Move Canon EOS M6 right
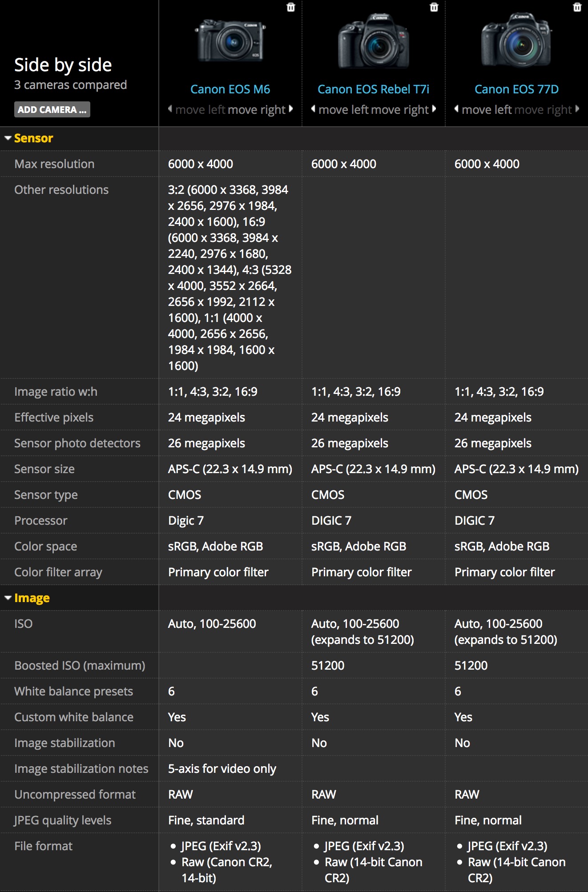Viewport: 588px width, 892px height. (260, 109)
